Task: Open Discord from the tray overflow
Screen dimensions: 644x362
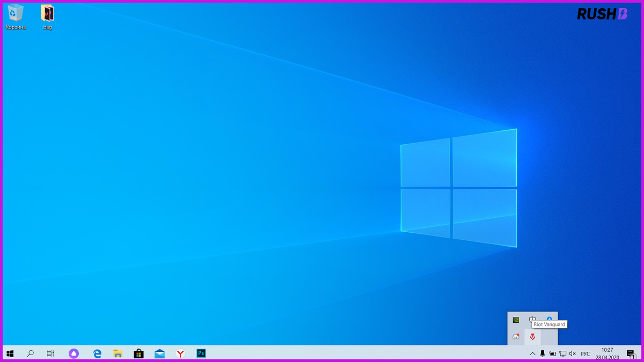Action: 516,337
